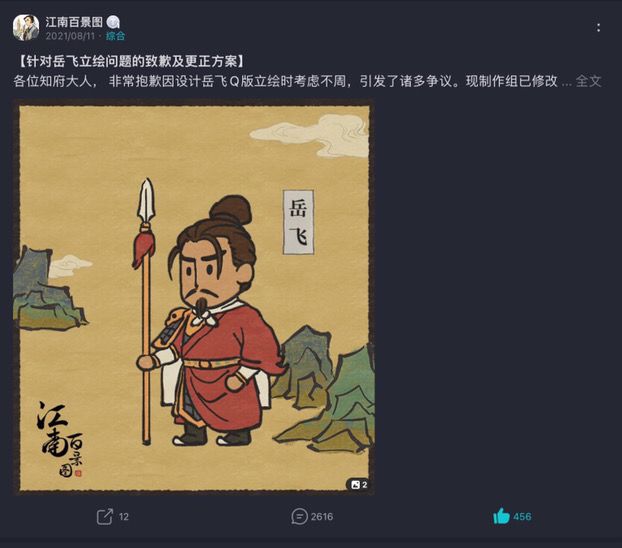Open the Yue Fei illustration thumbnail
This screenshot has width=622, height=548.
pos(194,298)
